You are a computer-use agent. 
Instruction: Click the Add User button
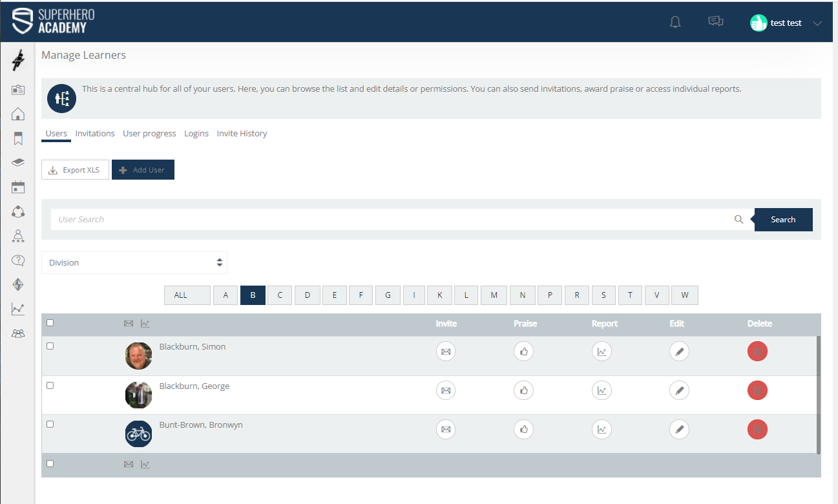(x=143, y=170)
